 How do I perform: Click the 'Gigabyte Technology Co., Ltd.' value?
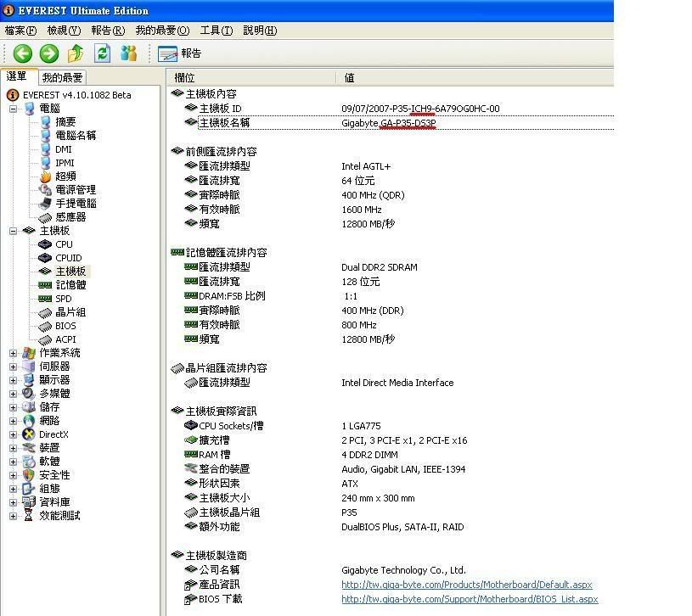(404, 570)
